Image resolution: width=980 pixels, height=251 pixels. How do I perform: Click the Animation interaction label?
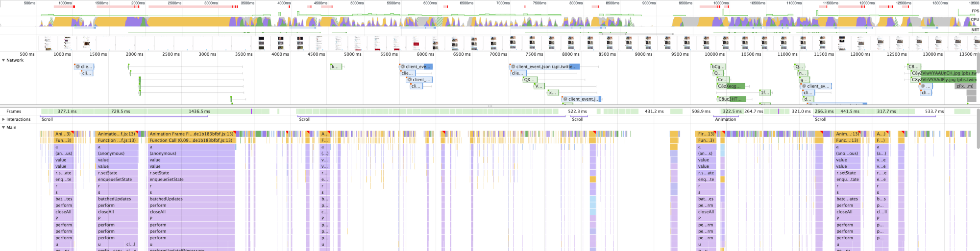[725, 119]
